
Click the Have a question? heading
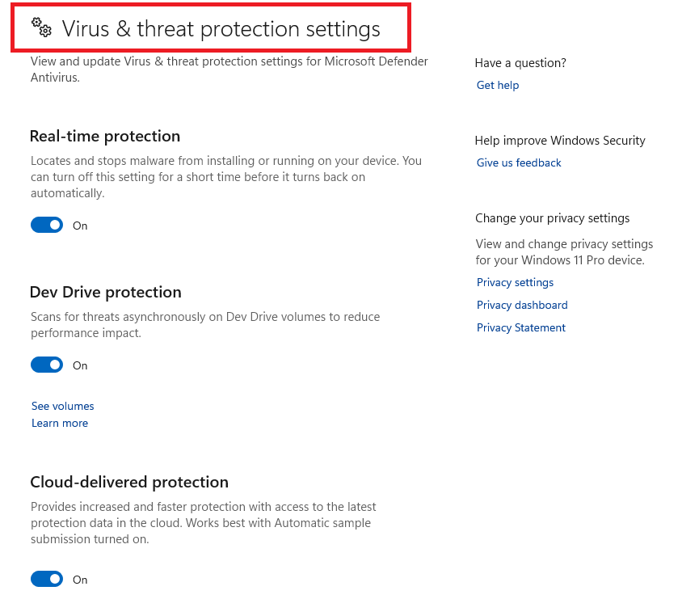click(520, 63)
